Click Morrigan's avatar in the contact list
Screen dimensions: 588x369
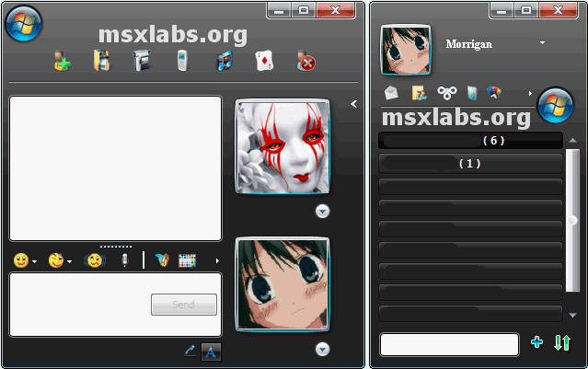(406, 50)
